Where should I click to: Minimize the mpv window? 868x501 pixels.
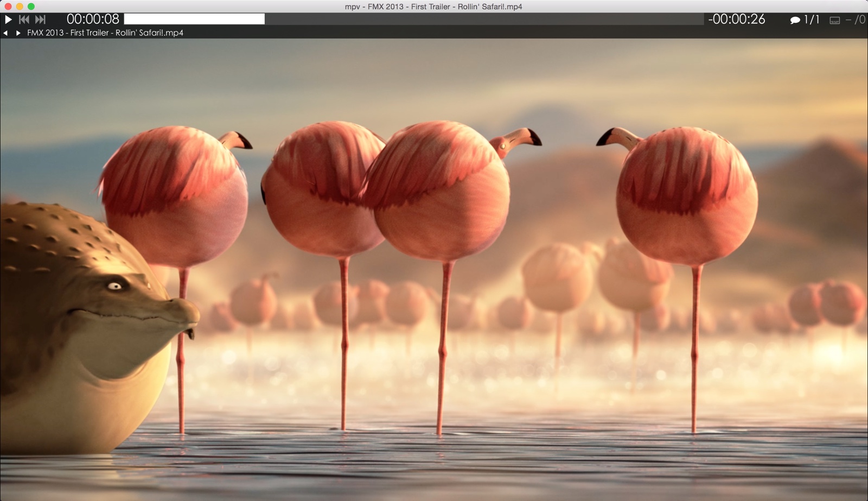point(20,7)
